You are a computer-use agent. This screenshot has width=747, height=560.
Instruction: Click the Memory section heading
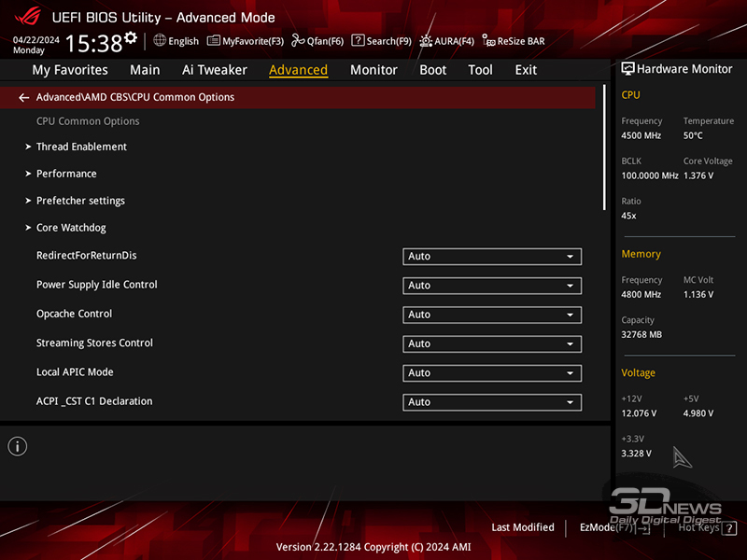(x=641, y=254)
